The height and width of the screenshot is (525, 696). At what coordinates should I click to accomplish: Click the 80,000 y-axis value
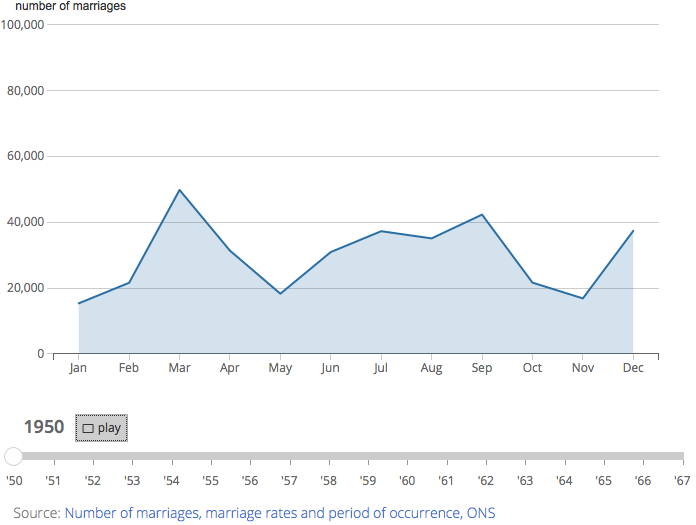point(25,91)
